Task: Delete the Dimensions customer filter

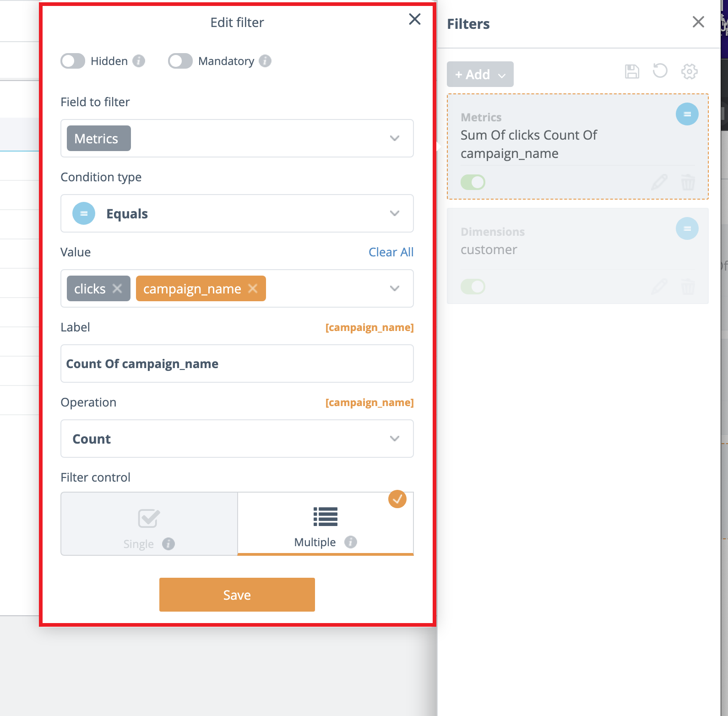Action: pos(688,287)
